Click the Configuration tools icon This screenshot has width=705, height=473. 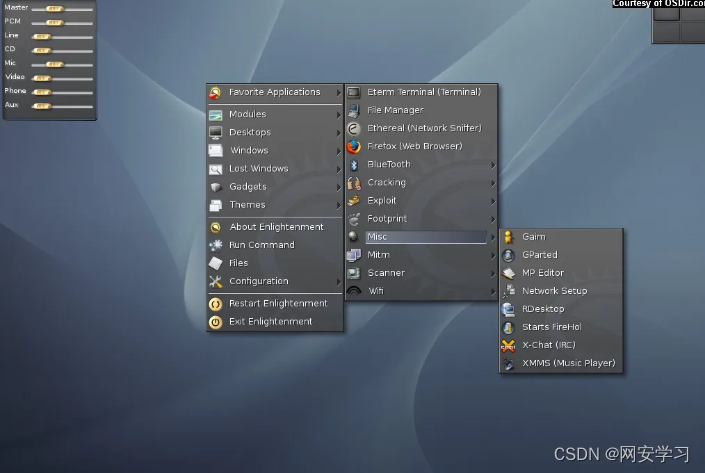pyautogui.click(x=215, y=281)
